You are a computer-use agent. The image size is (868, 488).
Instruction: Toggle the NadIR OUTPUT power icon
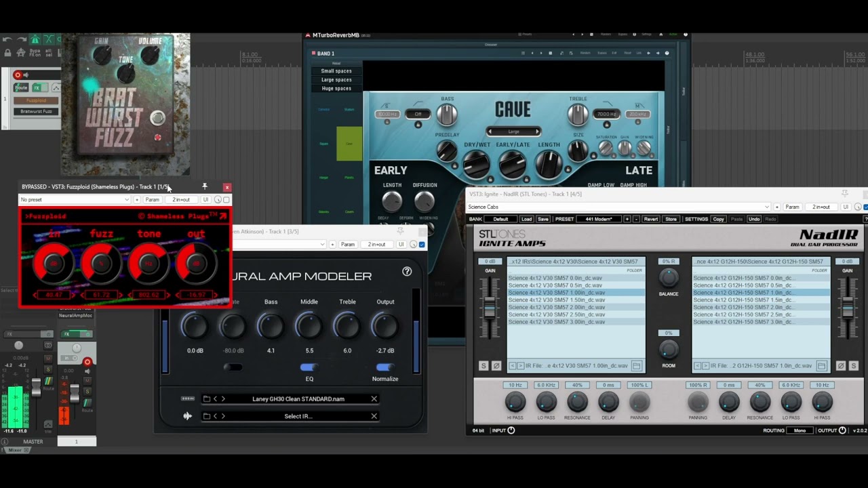(842, 430)
